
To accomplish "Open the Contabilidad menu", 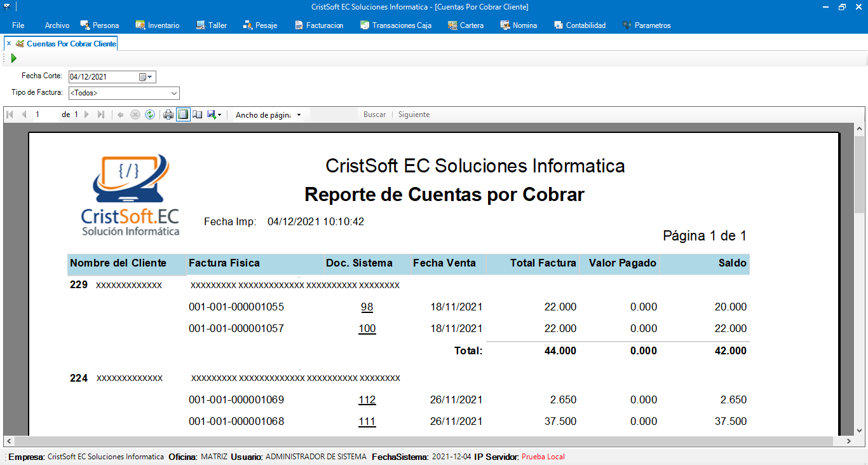I will (580, 25).
